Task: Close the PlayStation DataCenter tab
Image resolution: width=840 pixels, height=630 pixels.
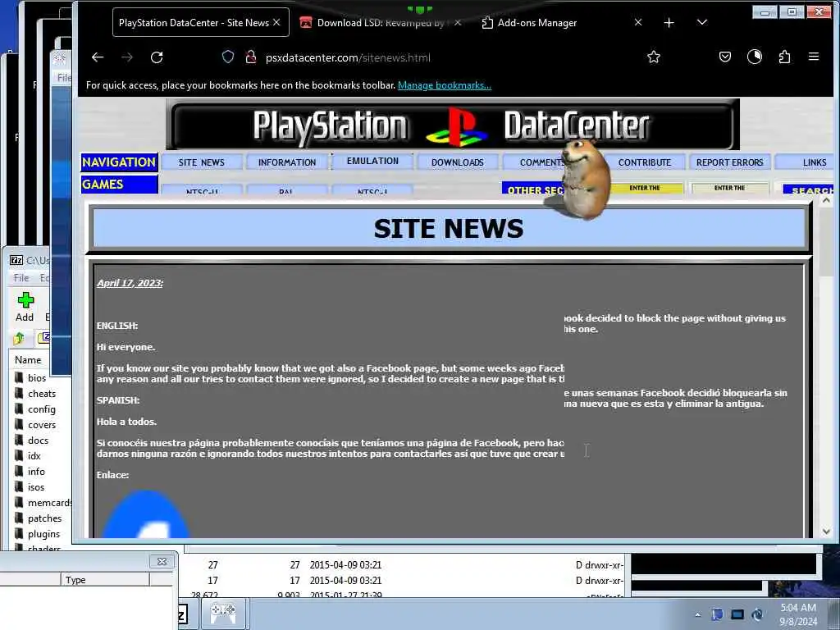Action: tap(276, 22)
